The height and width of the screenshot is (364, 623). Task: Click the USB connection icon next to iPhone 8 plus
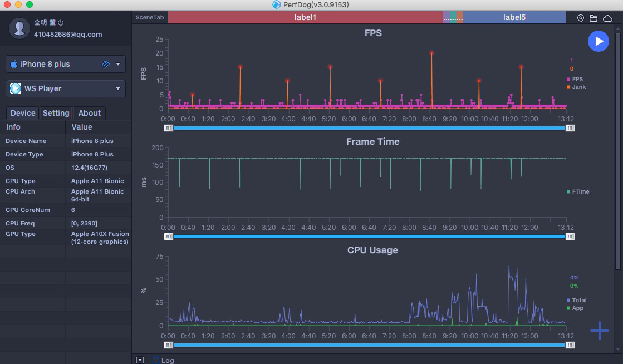click(106, 64)
